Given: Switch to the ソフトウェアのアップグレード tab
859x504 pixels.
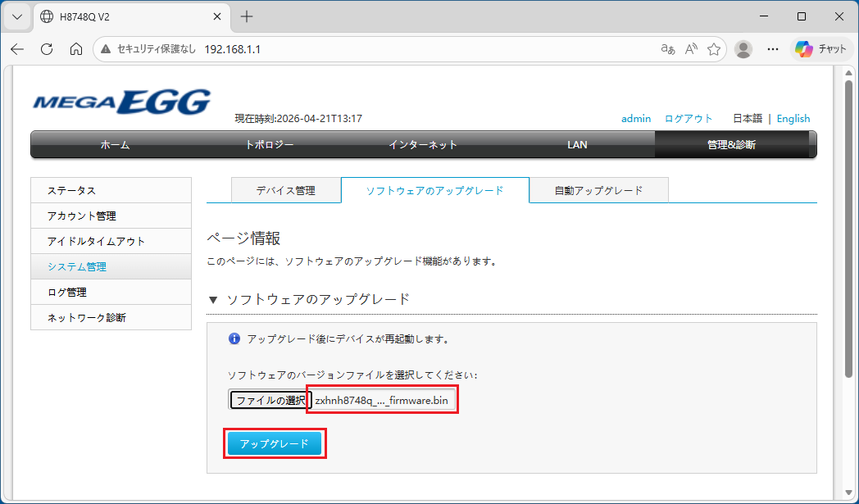Looking at the screenshot, I should tap(435, 191).
